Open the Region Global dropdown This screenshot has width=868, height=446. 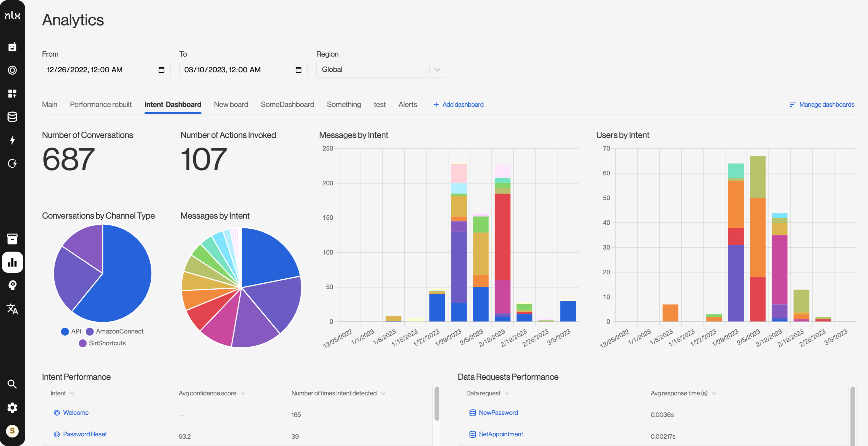[380, 70]
